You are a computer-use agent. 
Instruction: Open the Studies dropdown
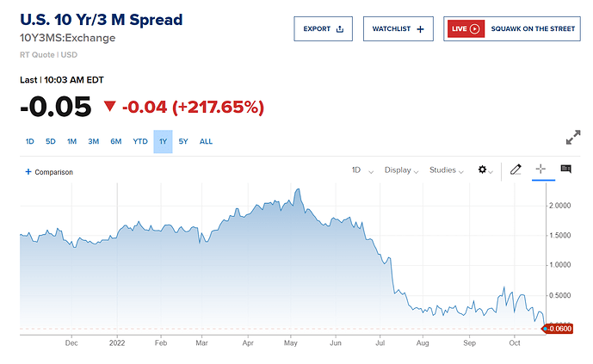click(x=447, y=170)
